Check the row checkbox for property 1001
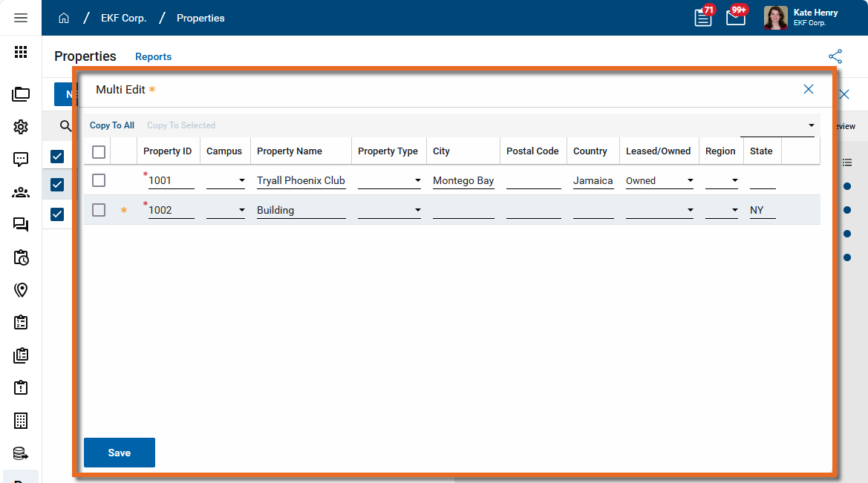 pos(99,180)
